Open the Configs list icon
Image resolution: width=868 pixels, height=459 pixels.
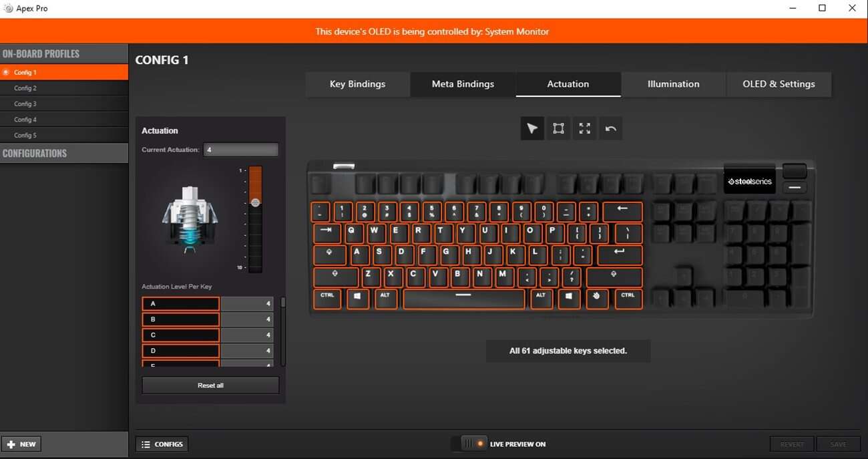147,444
